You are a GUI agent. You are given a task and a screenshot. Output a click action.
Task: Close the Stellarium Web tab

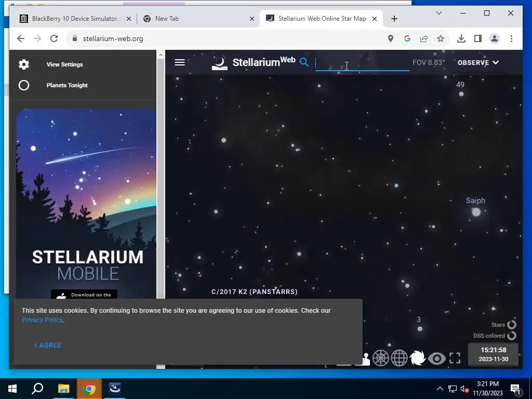pyautogui.click(x=375, y=19)
